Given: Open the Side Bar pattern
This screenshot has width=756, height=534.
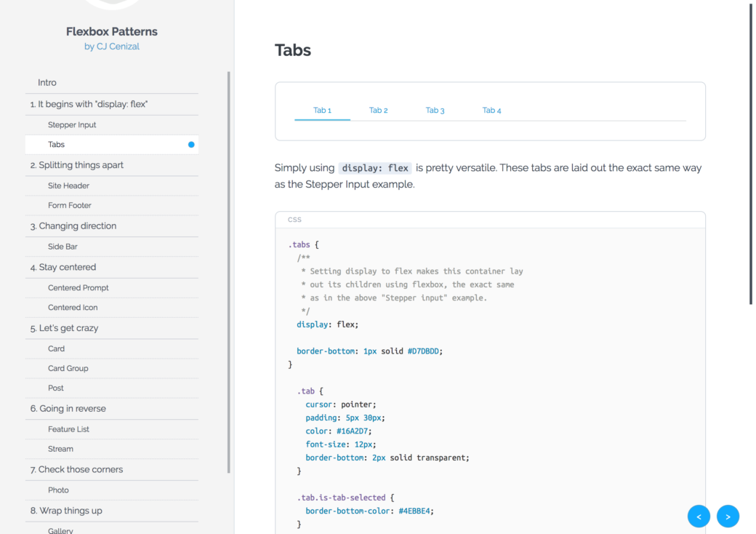Looking at the screenshot, I should tap(61, 246).
